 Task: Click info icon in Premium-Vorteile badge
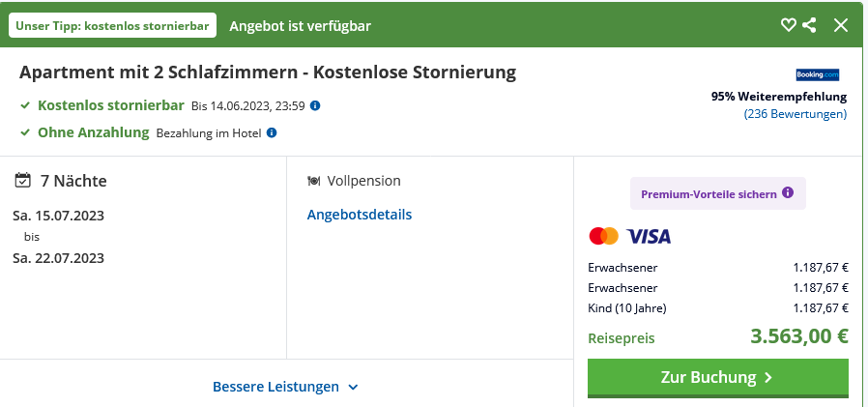788,192
